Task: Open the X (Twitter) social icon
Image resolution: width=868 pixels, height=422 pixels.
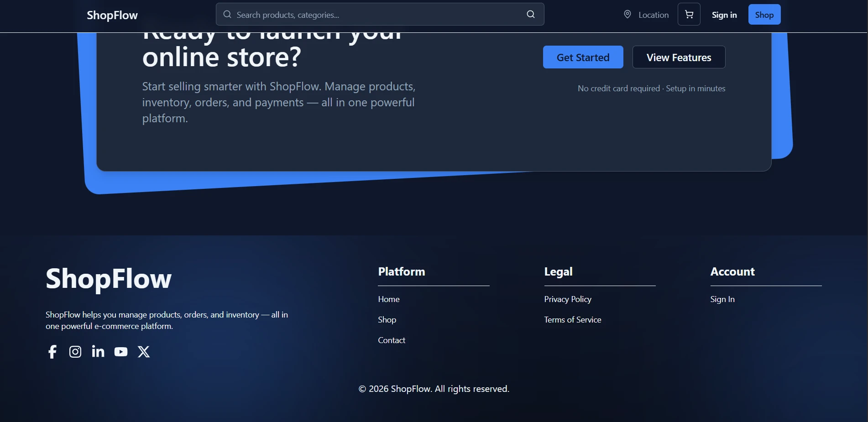Action: tap(144, 352)
